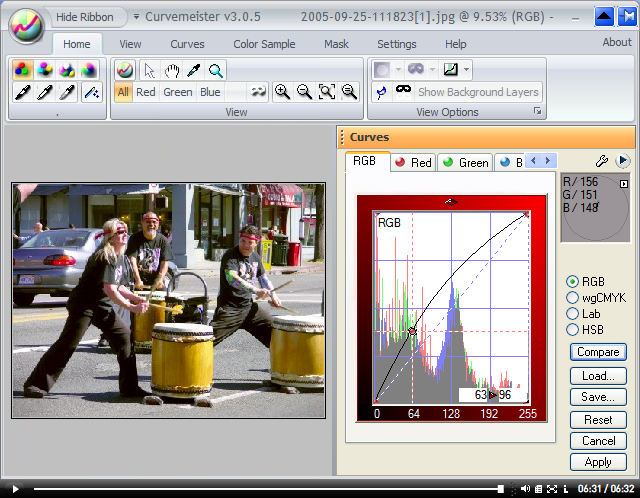The image size is (640, 498).
Task: Click the actual size zoom icon
Action: click(349, 92)
